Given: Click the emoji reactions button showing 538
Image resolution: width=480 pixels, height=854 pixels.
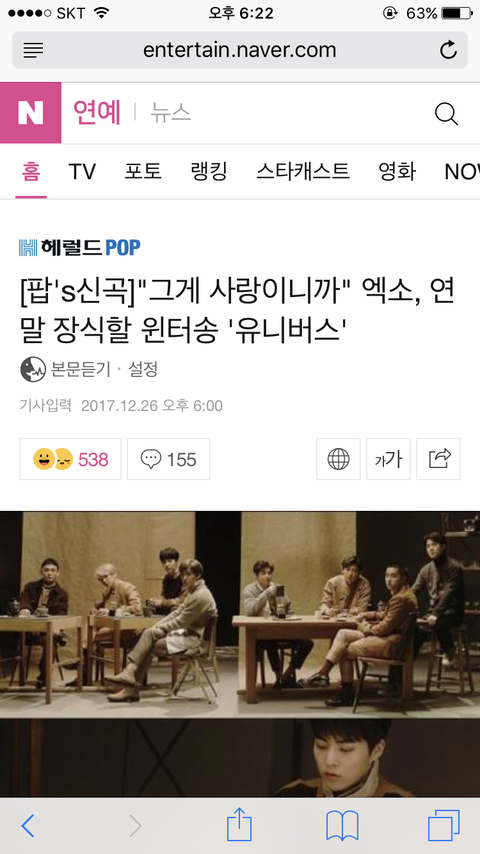Looking at the screenshot, I should point(70,459).
